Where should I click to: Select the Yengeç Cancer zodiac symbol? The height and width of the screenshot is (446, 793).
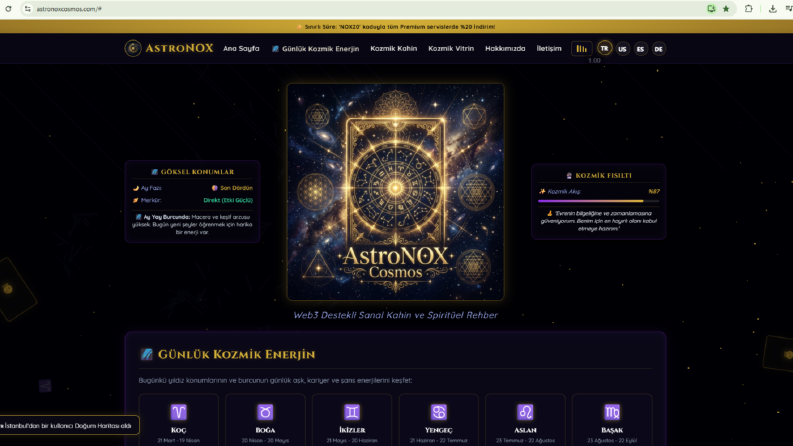point(438,412)
